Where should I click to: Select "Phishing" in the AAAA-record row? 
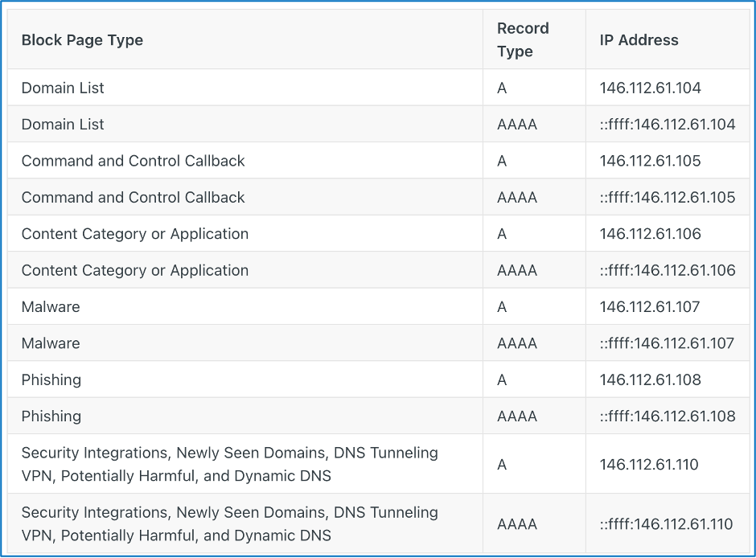(x=51, y=416)
